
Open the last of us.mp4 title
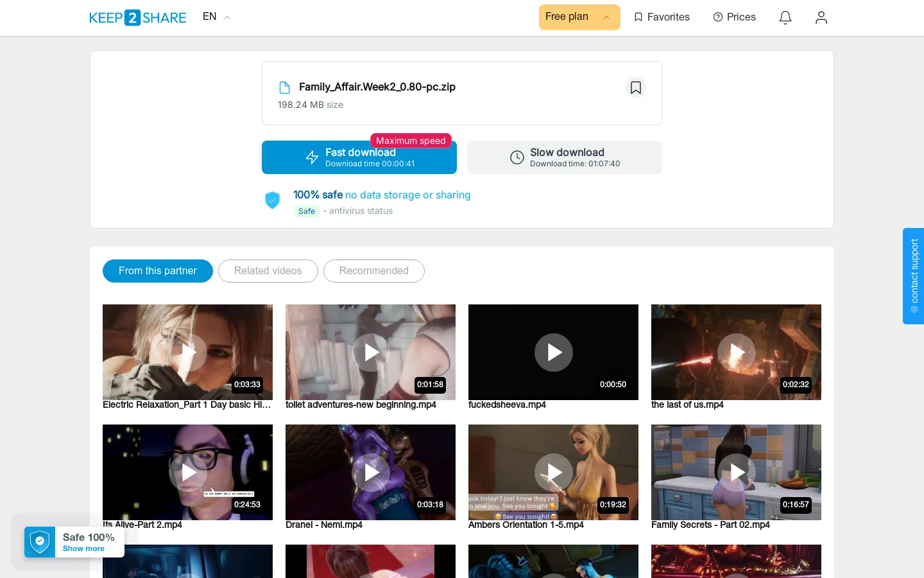click(x=687, y=405)
